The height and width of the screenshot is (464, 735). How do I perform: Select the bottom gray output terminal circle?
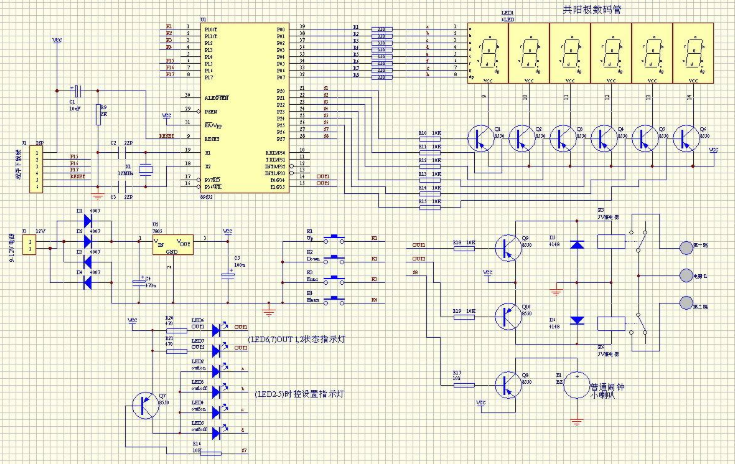coord(686,302)
